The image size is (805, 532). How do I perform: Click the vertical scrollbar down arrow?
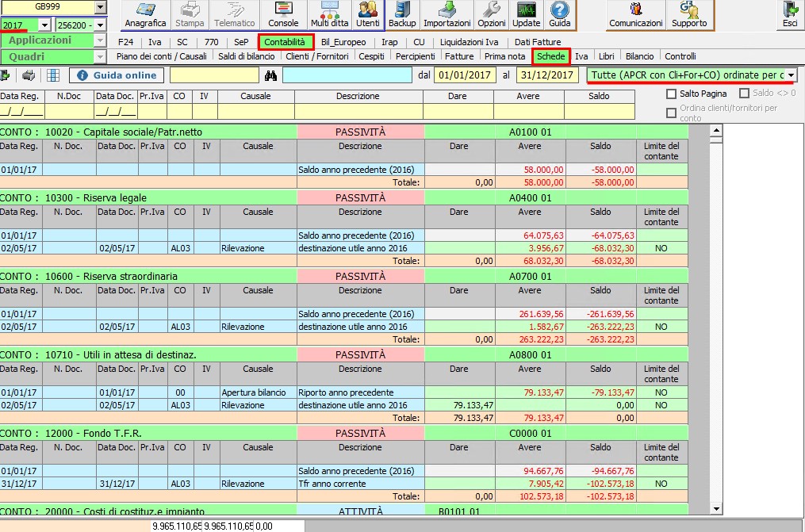(x=716, y=509)
